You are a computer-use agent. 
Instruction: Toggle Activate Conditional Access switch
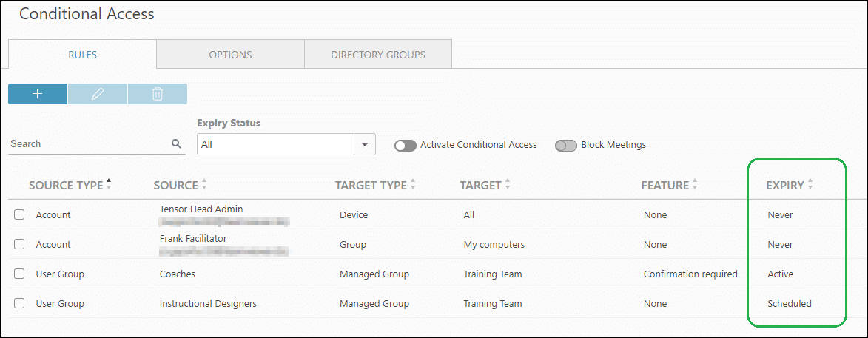(406, 146)
